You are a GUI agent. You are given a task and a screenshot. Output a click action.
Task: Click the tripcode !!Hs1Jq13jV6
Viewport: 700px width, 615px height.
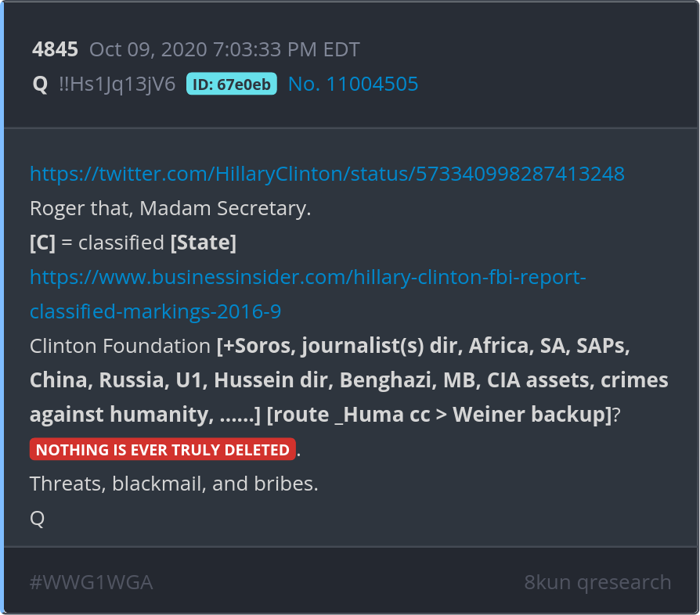tap(117, 84)
